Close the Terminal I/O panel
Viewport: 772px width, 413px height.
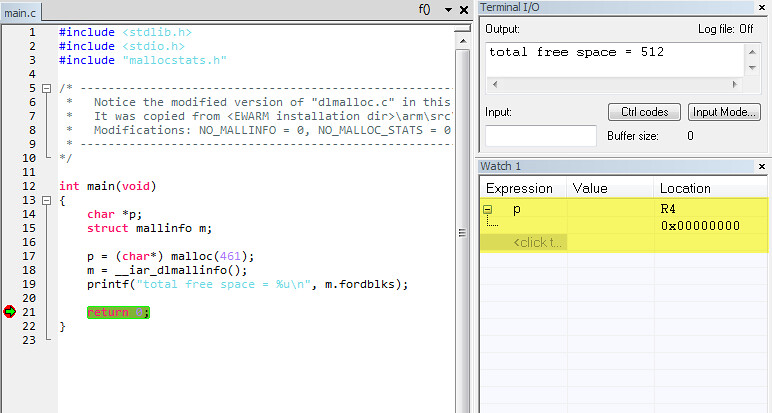click(761, 7)
